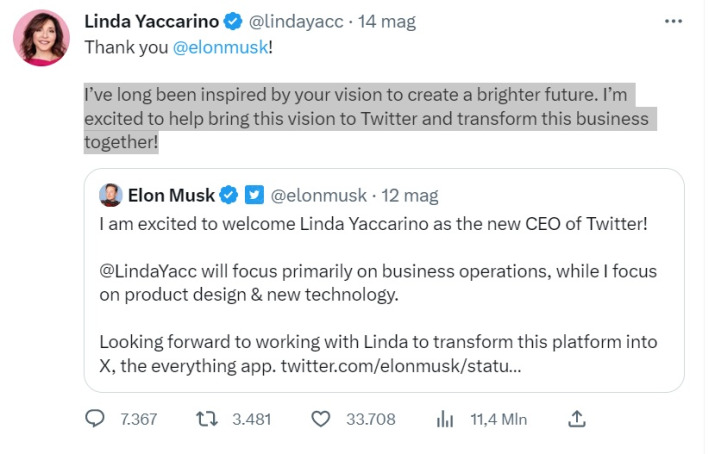The height and width of the screenshot is (454, 715).
Task: Click the 33.708 likes count
Action: coord(371,419)
